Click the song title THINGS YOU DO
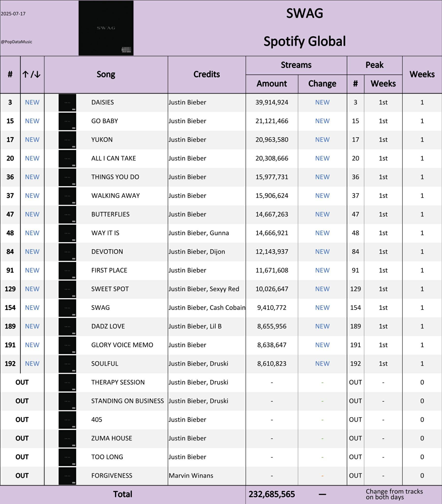Viewport: 442px width, 504px height. click(115, 177)
